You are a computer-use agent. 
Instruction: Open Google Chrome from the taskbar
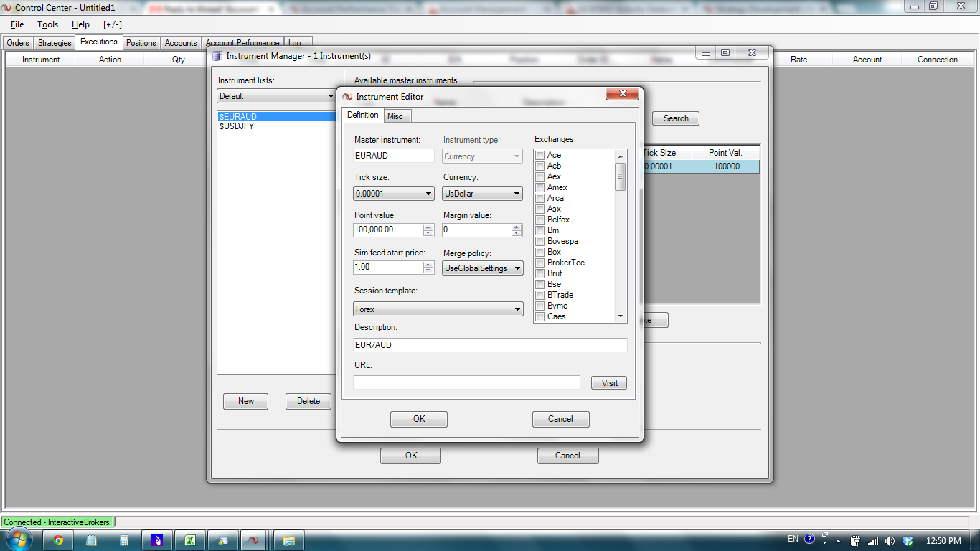pyautogui.click(x=58, y=540)
